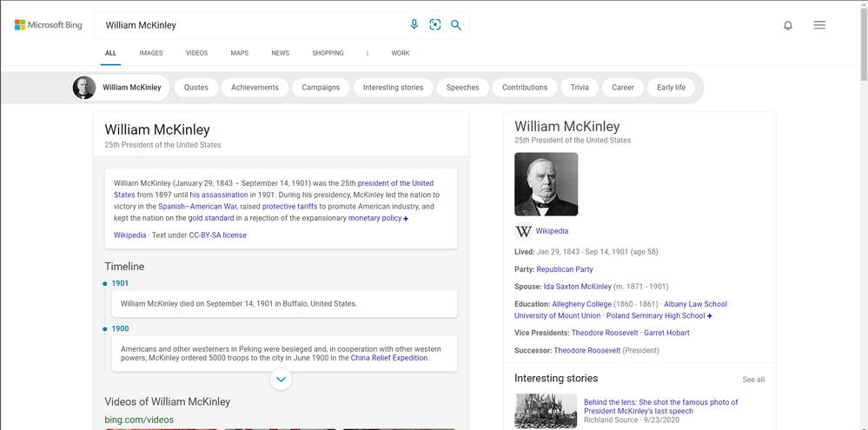The height and width of the screenshot is (430, 868).
Task: Click 'William McKinley died on September 14' text
Action: (239, 304)
